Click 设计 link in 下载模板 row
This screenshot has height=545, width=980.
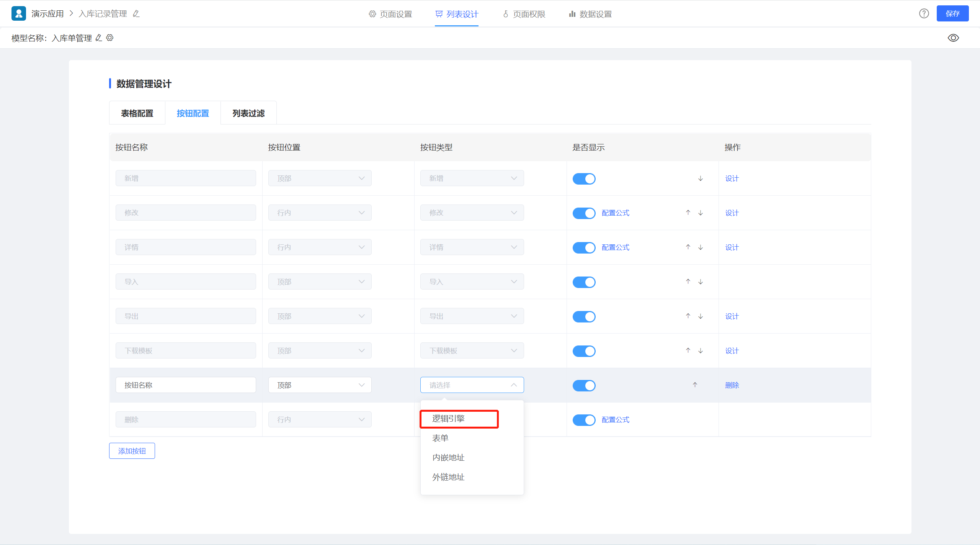(x=732, y=350)
